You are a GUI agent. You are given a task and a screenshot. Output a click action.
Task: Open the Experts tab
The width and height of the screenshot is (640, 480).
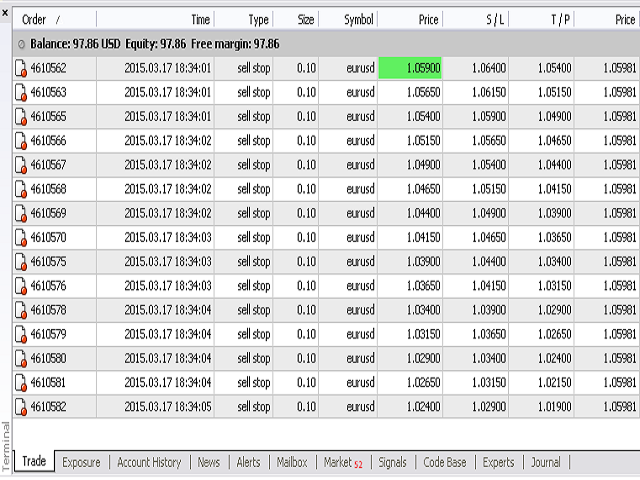[x=498, y=462]
